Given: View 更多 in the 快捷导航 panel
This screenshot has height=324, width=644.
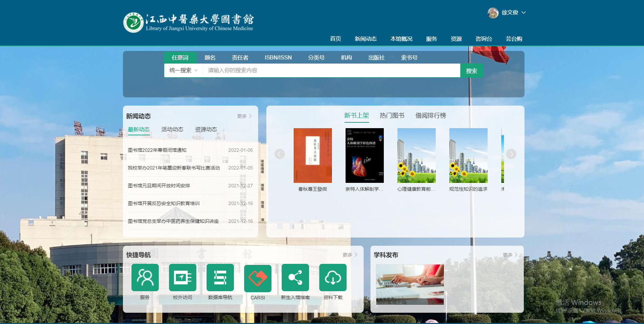Looking at the screenshot, I should [350, 255].
